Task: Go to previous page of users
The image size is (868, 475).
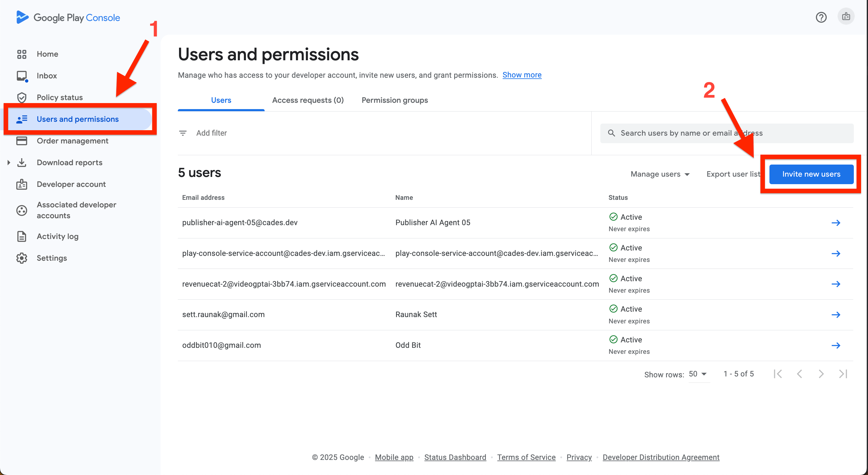Action: (800, 374)
